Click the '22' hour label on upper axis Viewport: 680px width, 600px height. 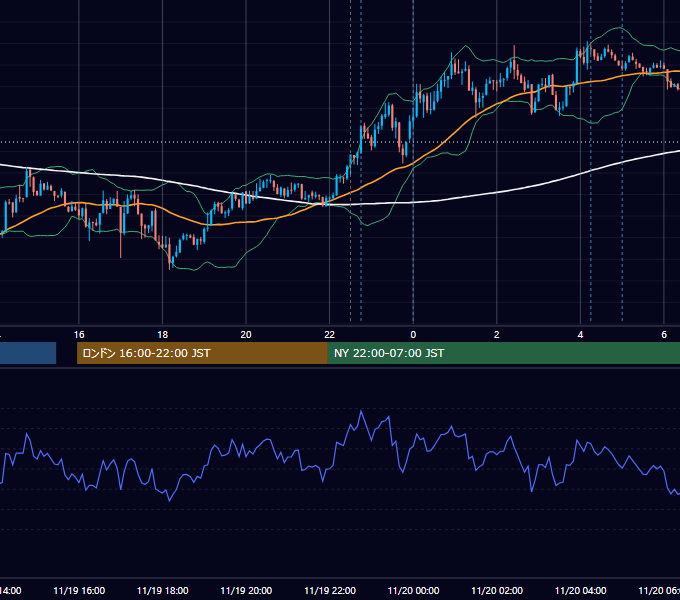330,335
